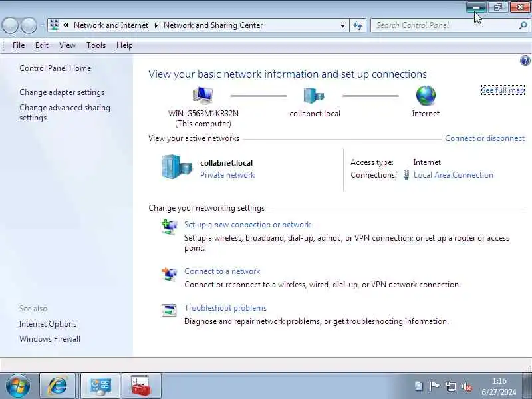Expand the breadcrumb double-chevron in address bar
Screen dimensions: 532x399
coord(66,25)
